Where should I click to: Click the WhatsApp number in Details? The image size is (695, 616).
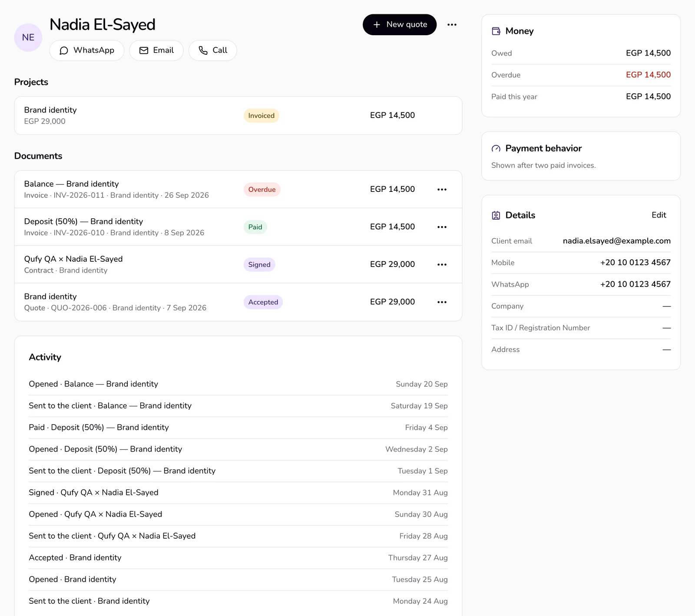click(x=635, y=284)
